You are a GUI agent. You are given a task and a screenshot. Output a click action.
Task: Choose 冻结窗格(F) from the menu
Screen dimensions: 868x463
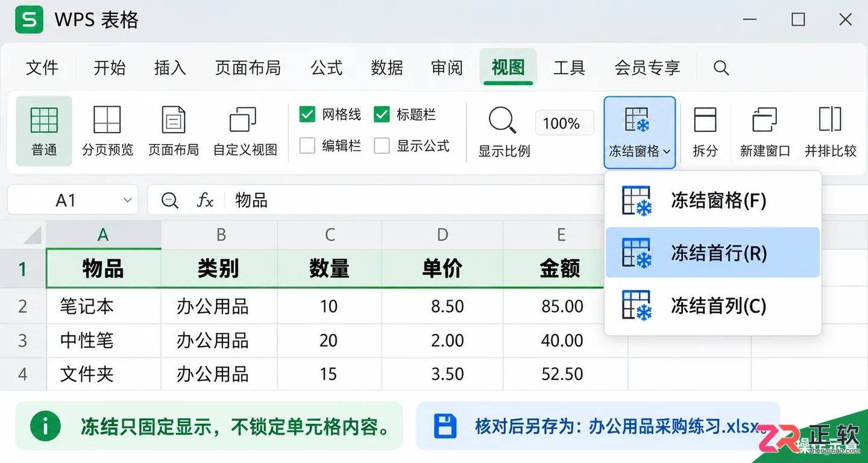tap(712, 201)
